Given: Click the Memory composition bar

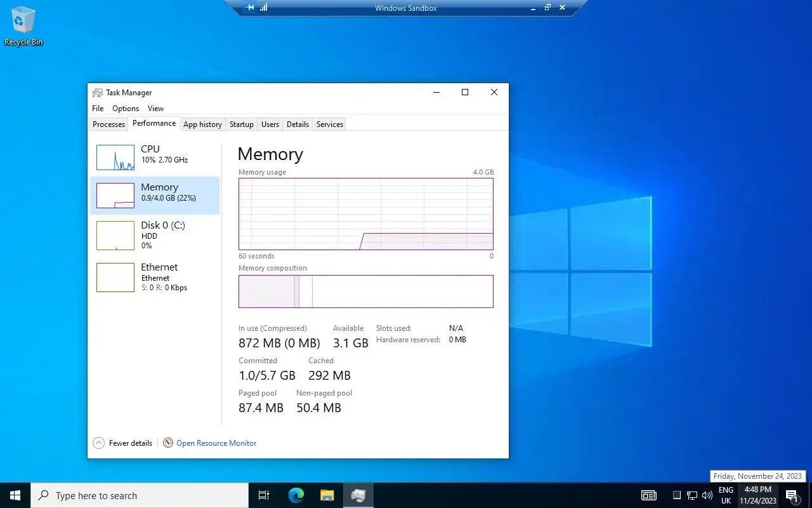Looking at the screenshot, I should [x=366, y=291].
